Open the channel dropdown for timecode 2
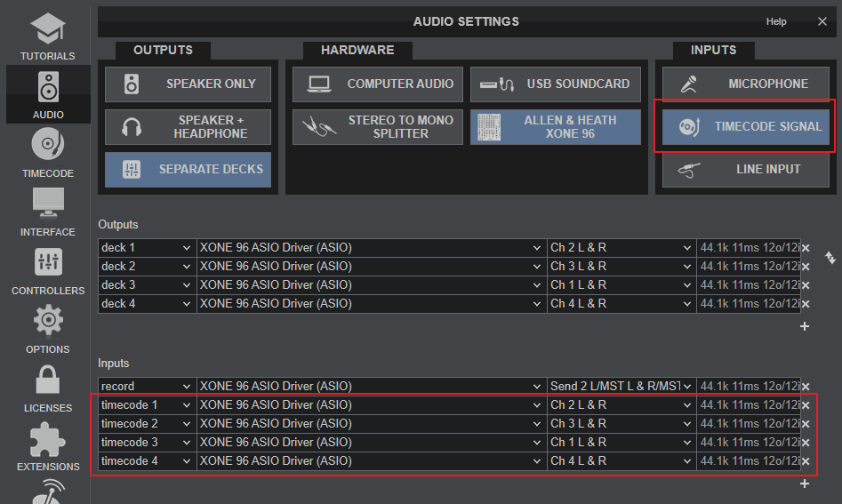The height and width of the screenshot is (504, 842). tap(620, 424)
